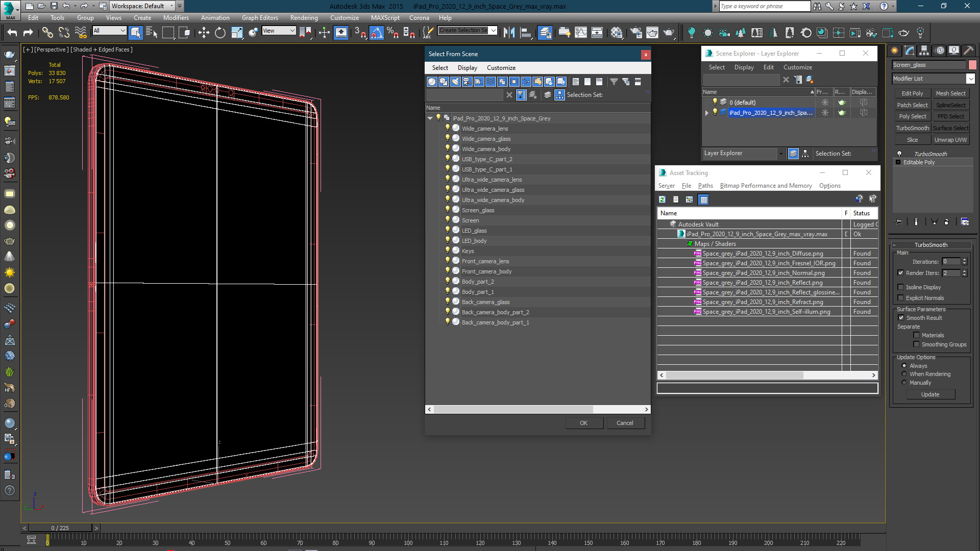Open the selection filter All dropdown
980x551 pixels.
pyautogui.click(x=109, y=31)
